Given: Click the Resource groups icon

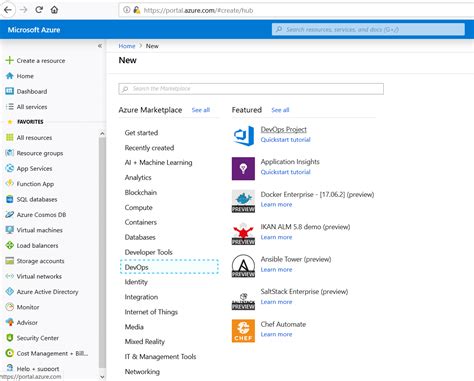Looking at the screenshot, I should 10,153.
